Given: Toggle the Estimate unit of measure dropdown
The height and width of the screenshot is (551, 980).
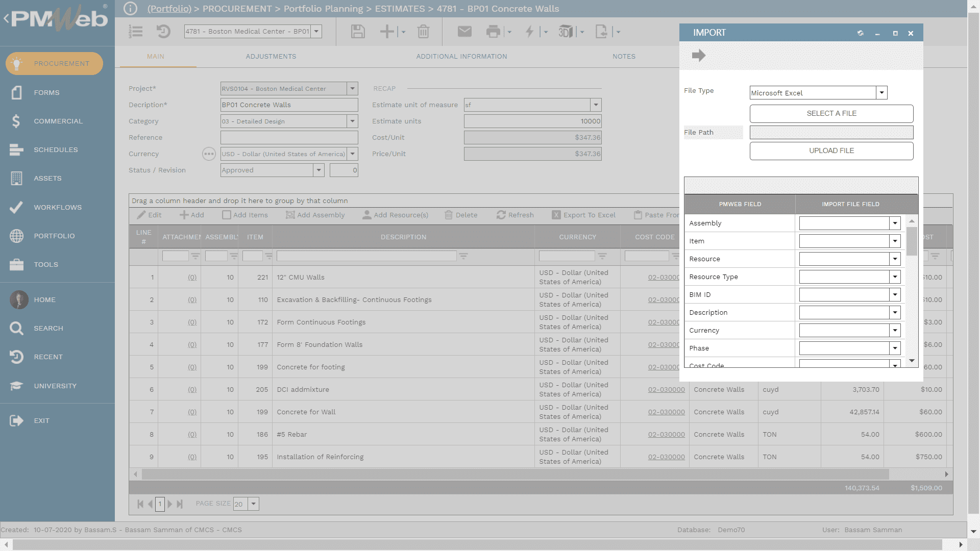Looking at the screenshot, I should pyautogui.click(x=595, y=104).
